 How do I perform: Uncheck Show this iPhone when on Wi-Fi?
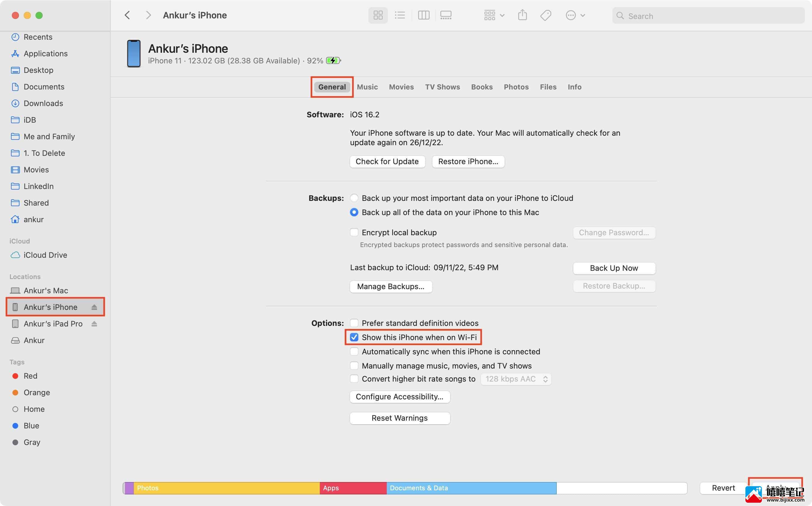click(x=354, y=337)
